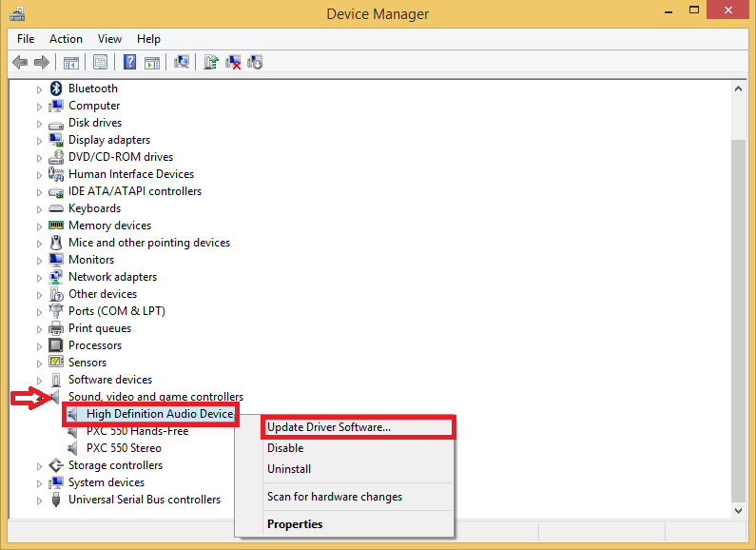Click the blue Help question mark icon

[129, 62]
